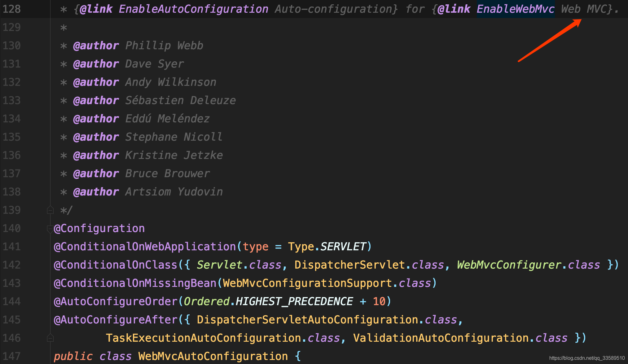Click the author name Phillip Webb
The width and height of the screenshot is (628, 364).
164,46
